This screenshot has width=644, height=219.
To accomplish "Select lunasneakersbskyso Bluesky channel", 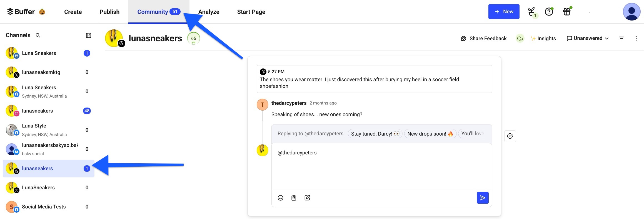I will pyautogui.click(x=49, y=149).
